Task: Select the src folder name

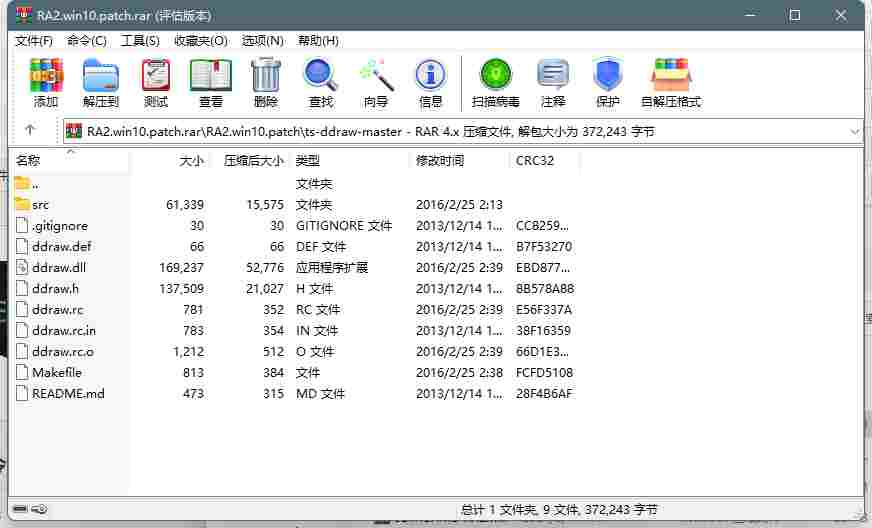Action: (41, 205)
